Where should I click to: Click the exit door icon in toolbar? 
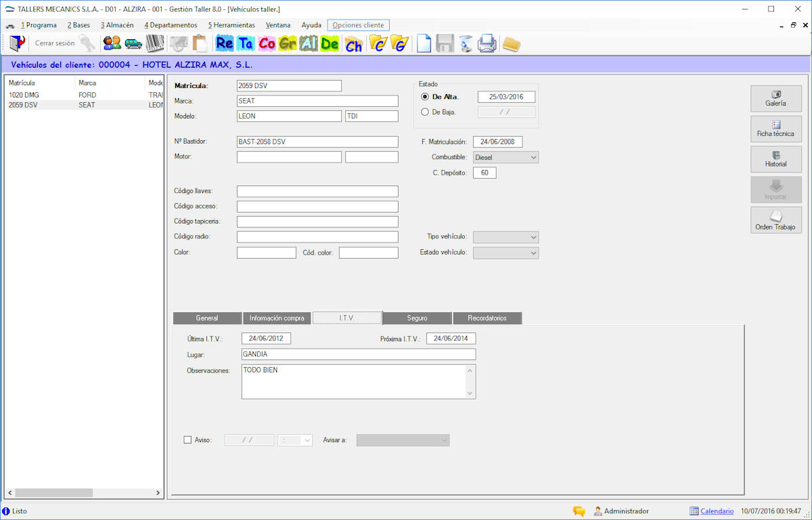(x=18, y=43)
